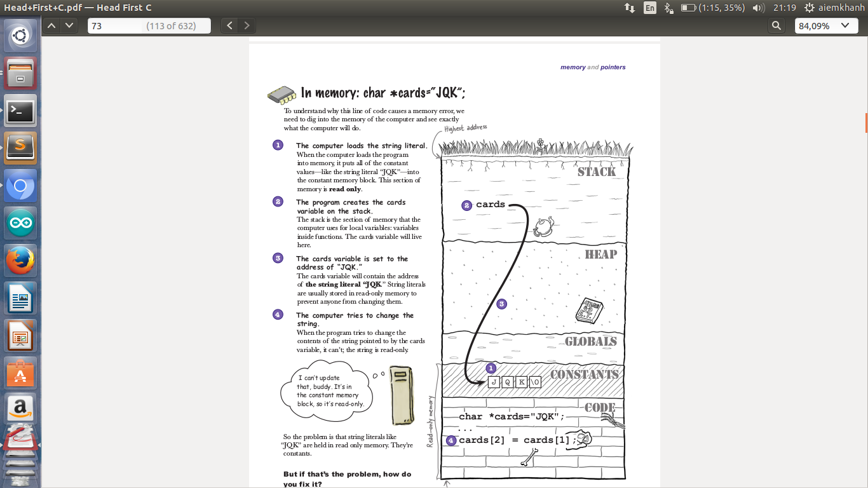Open Firefox from the launcher

20,261
